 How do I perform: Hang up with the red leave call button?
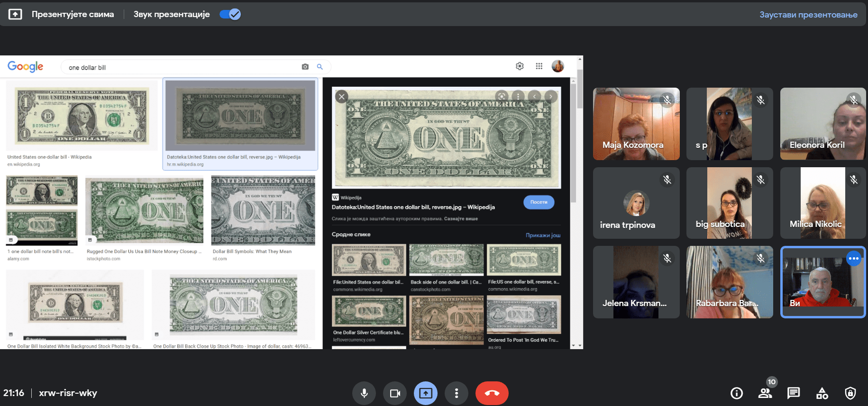pyautogui.click(x=492, y=393)
